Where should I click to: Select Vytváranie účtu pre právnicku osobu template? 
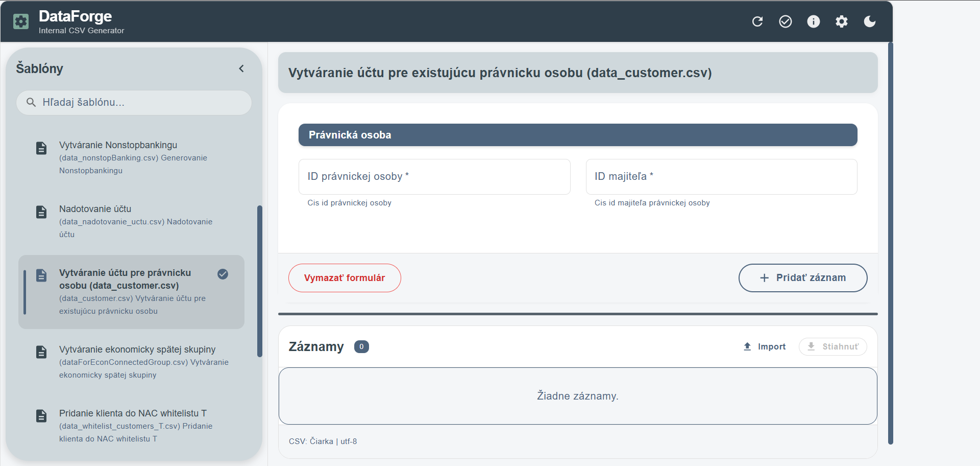click(x=132, y=292)
